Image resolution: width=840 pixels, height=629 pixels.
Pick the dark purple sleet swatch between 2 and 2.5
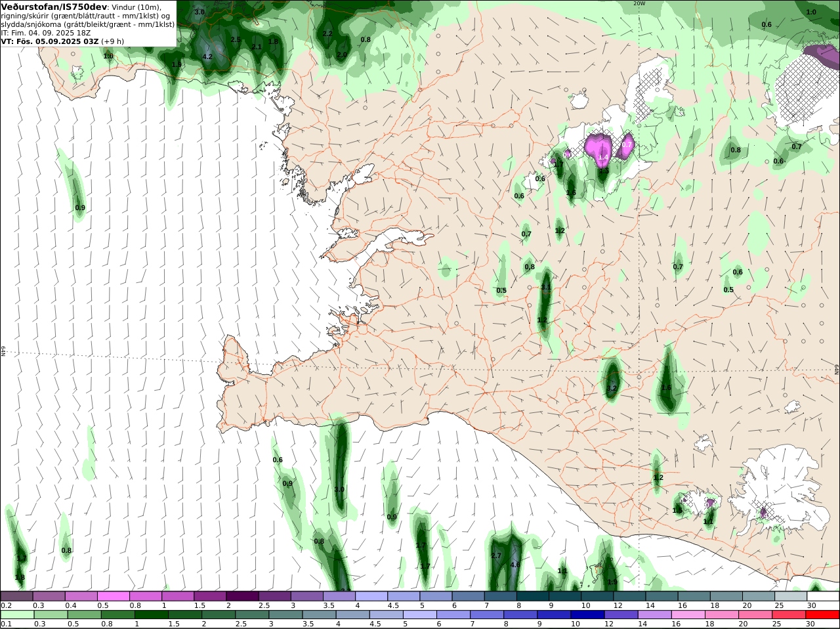click(x=243, y=596)
